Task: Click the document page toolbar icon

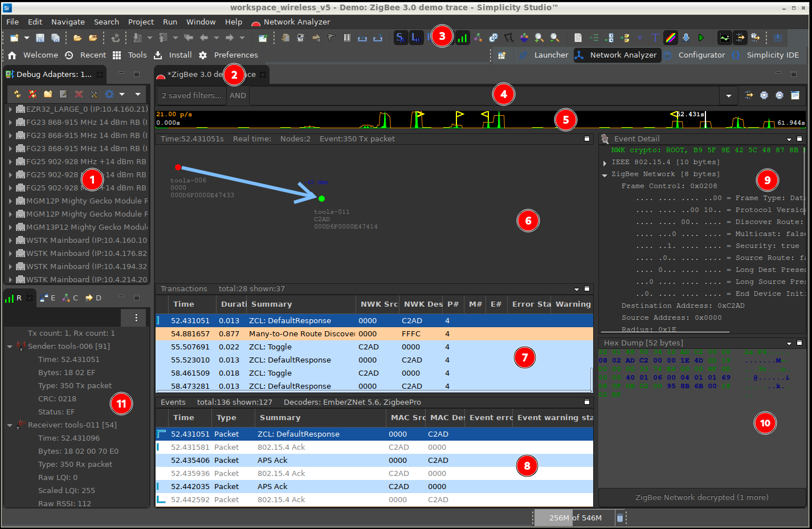Action: coord(578,38)
